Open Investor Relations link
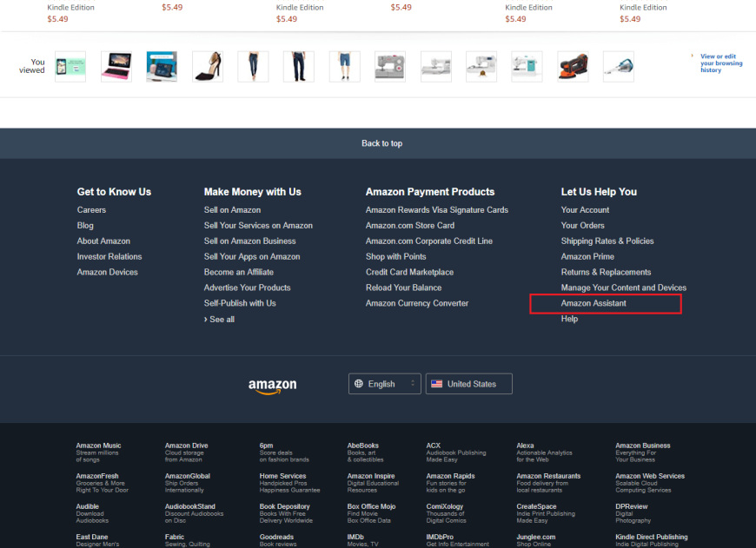This screenshot has width=756, height=548. click(109, 256)
